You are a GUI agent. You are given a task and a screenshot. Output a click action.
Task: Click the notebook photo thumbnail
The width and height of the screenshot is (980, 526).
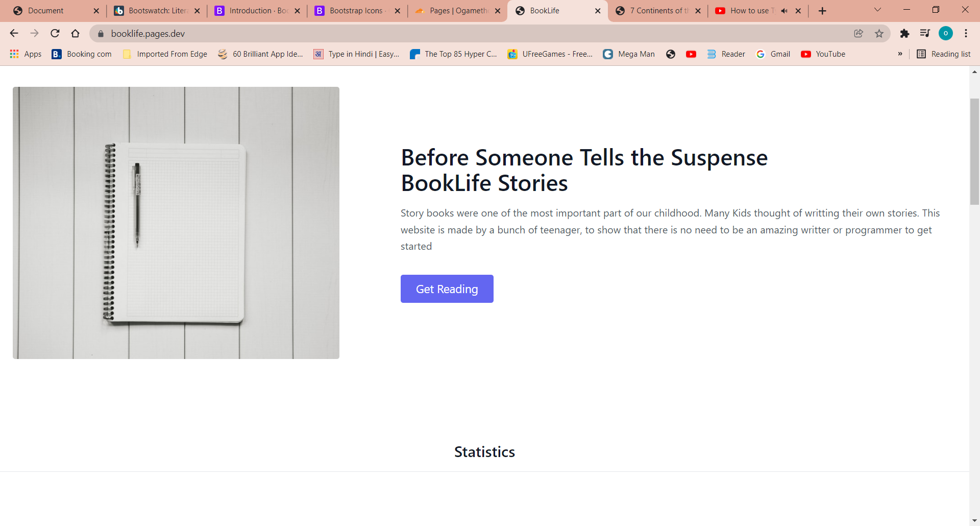click(x=176, y=222)
